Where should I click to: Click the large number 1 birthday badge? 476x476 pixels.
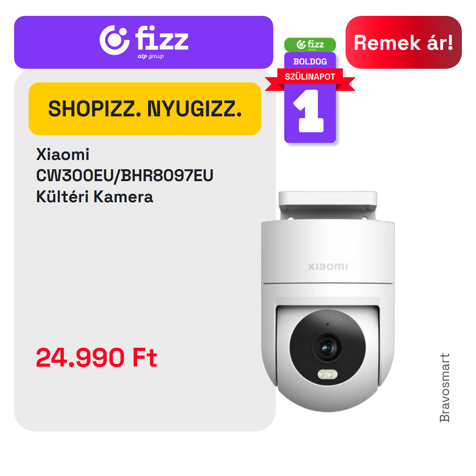tap(310, 111)
